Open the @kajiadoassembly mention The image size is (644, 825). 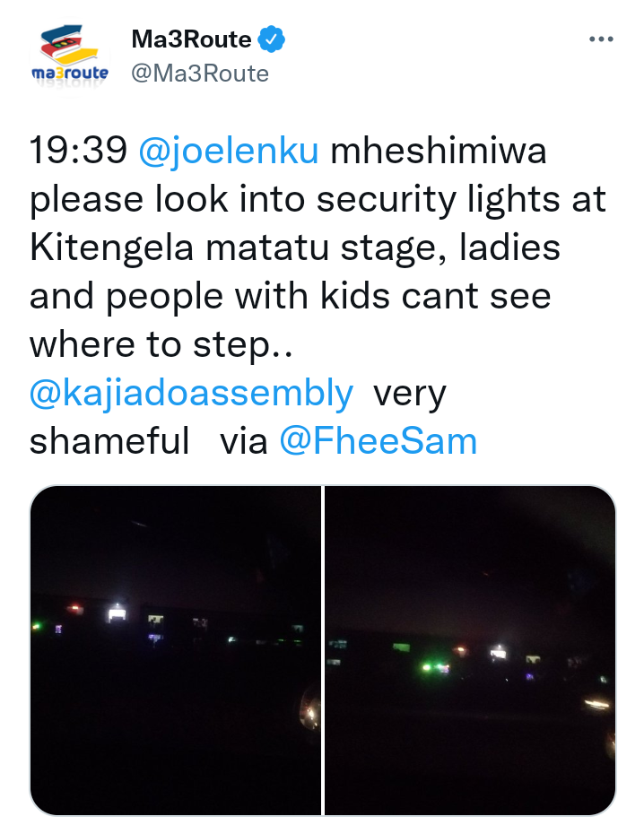[191, 394]
